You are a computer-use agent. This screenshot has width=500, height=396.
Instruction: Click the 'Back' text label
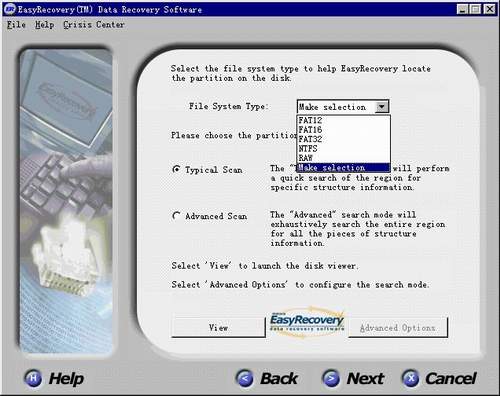279,379
